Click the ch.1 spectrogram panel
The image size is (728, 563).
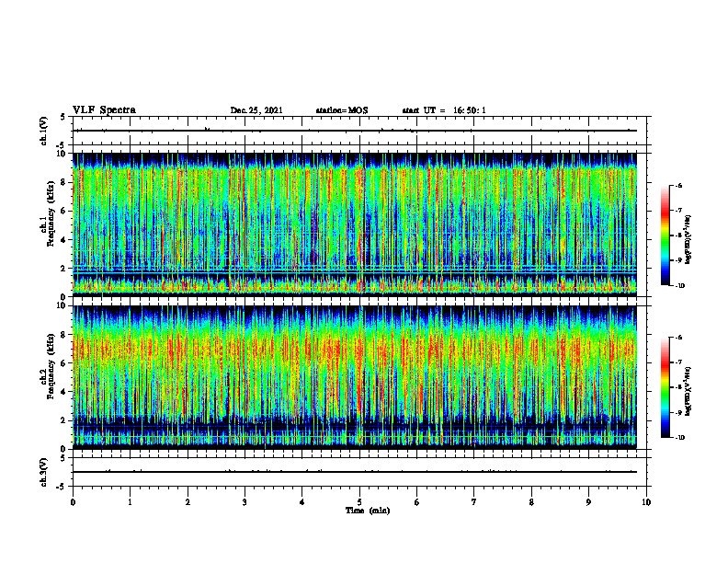[355, 224]
